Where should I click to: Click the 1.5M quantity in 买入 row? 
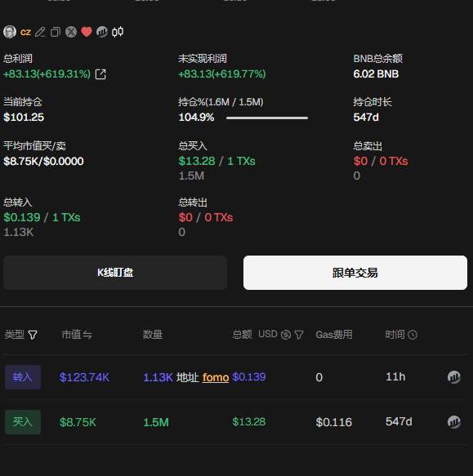tap(156, 422)
